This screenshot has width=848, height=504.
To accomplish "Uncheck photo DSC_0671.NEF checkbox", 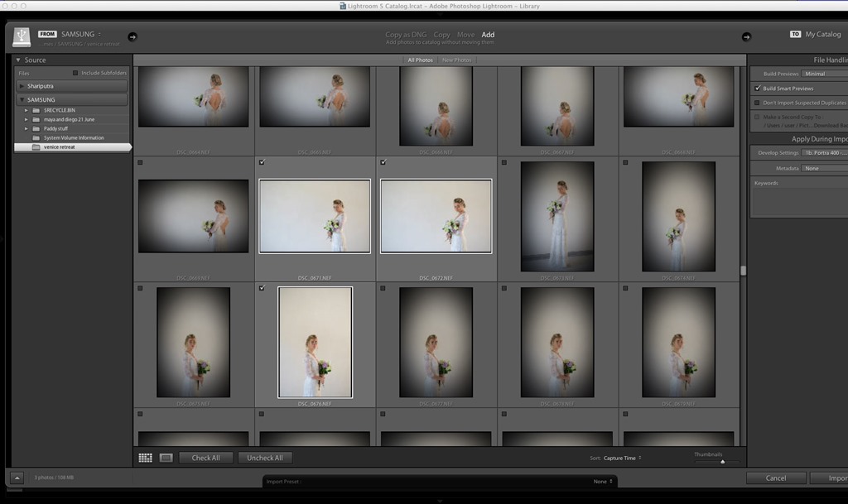I will tap(262, 162).
